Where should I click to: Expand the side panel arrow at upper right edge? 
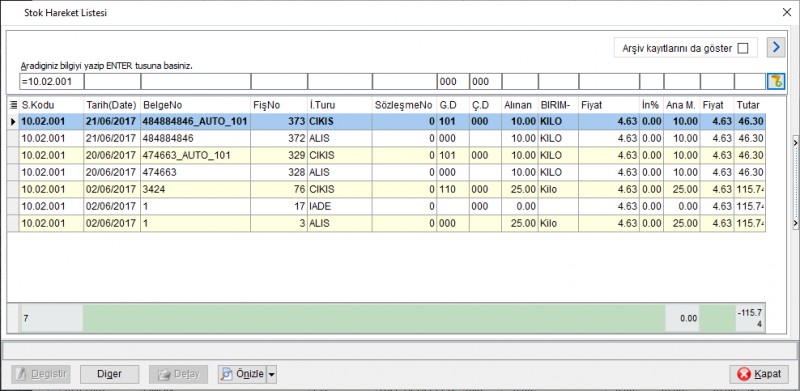795,143
